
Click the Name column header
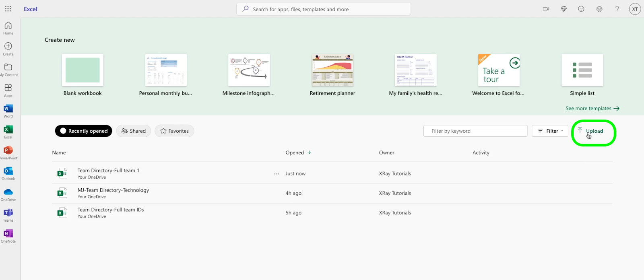tap(59, 153)
